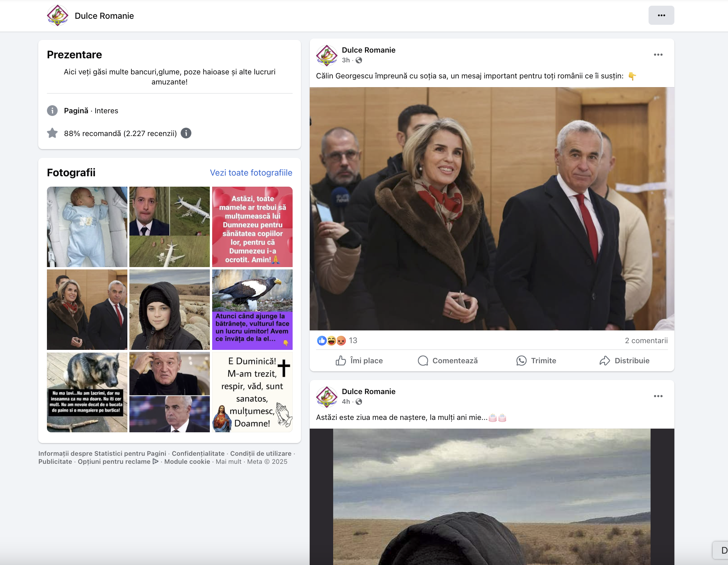Click the Comentează speech bubble icon
This screenshot has height=565, width=728.
423,361
